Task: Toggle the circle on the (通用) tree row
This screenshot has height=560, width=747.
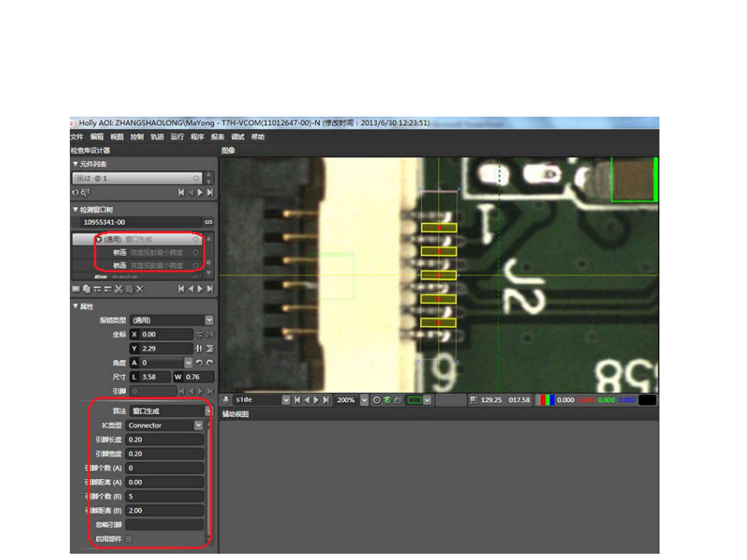Action: pyautogui.click(x=196, y=239)
